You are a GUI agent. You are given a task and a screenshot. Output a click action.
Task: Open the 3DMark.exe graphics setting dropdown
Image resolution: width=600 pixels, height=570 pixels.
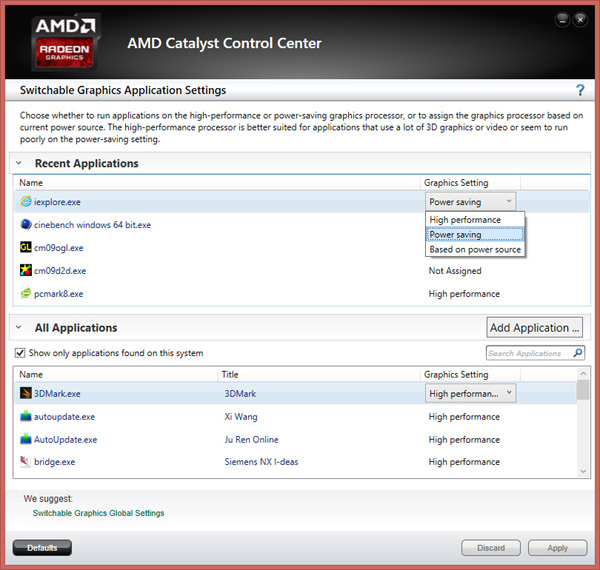pyautogui.click(x=470, y=393)
